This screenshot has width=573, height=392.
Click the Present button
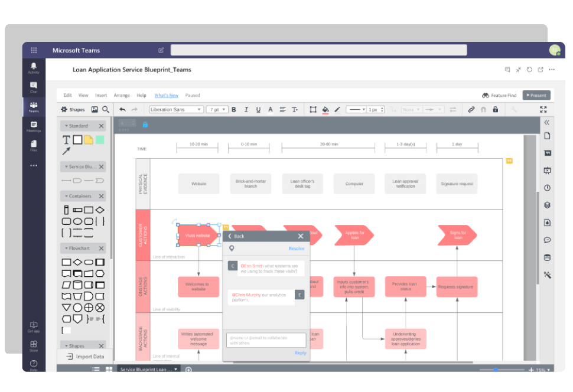click(x=536, y=95)
